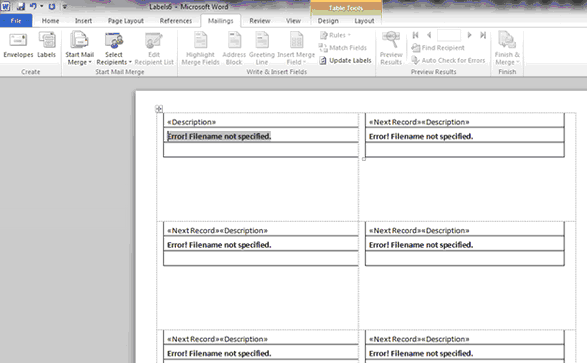587x363 pixels.
Task: Click Update Labels
Action: tap(345, 61)
